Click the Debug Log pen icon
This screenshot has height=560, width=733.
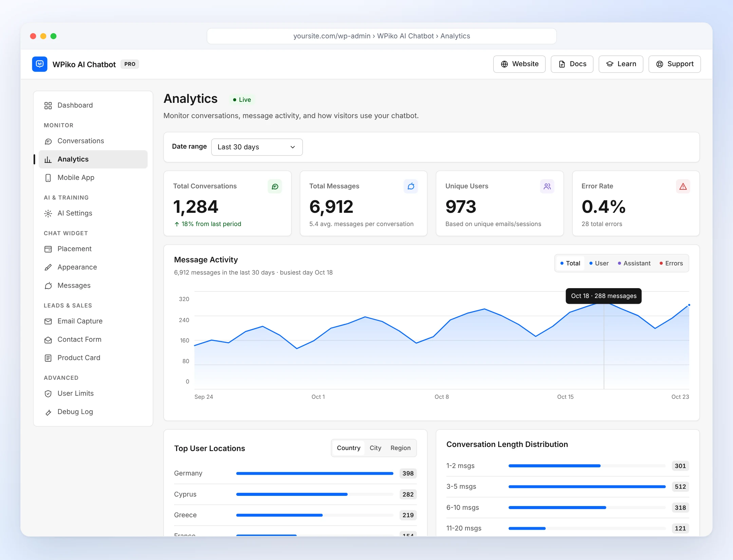click(x=48, y=412)
